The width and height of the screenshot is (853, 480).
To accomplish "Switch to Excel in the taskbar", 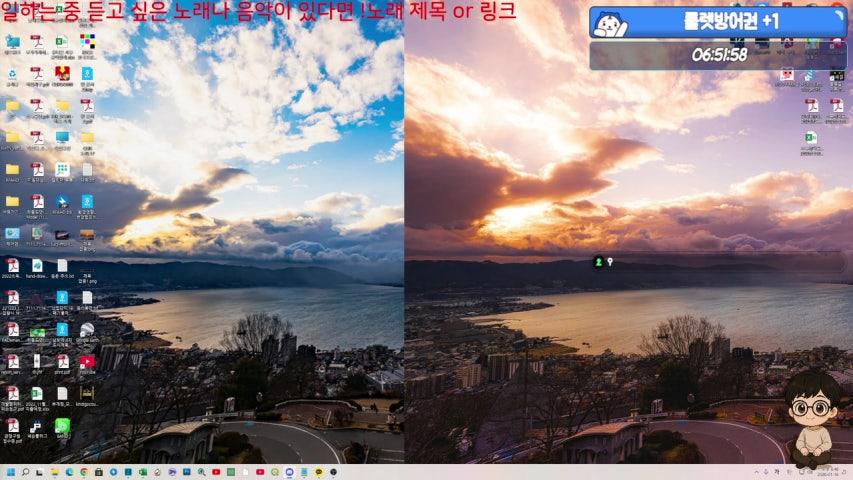I will coord(143,471).
